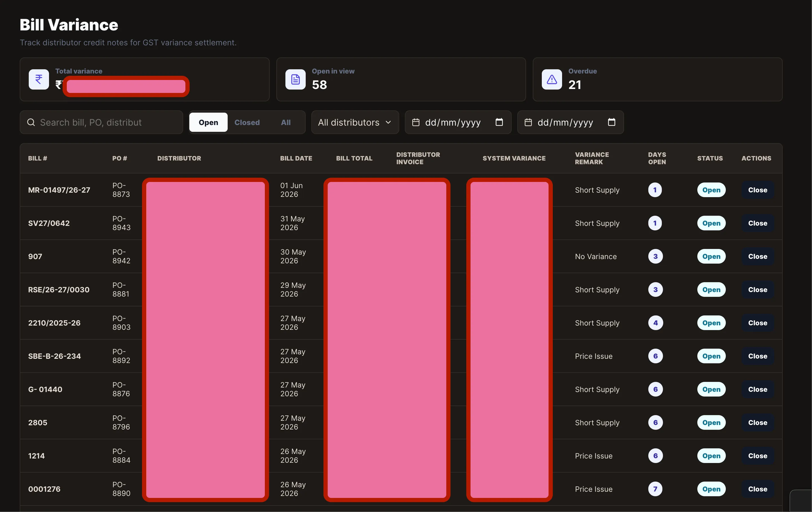812x512 pixels.
Task: Click the STATUS column header
Action: [710, 158]
